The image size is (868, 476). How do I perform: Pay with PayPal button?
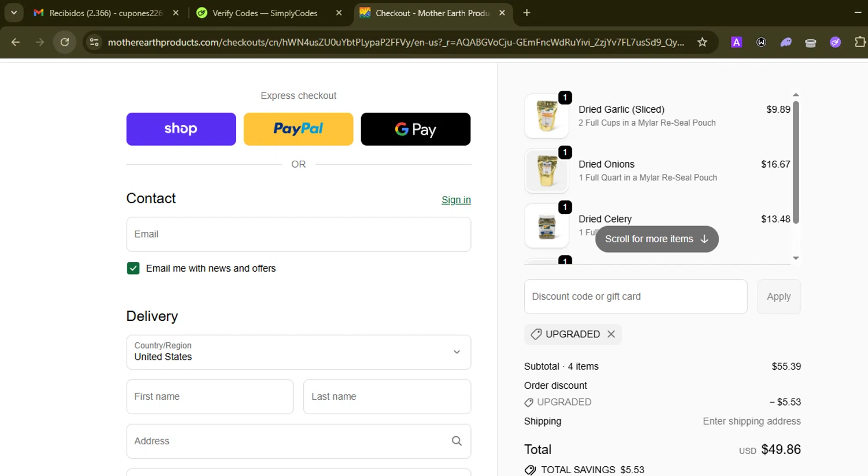(299, 129)
